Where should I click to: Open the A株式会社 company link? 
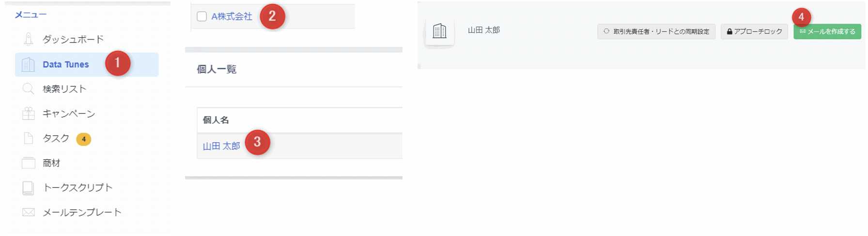(x=232, y=16)
